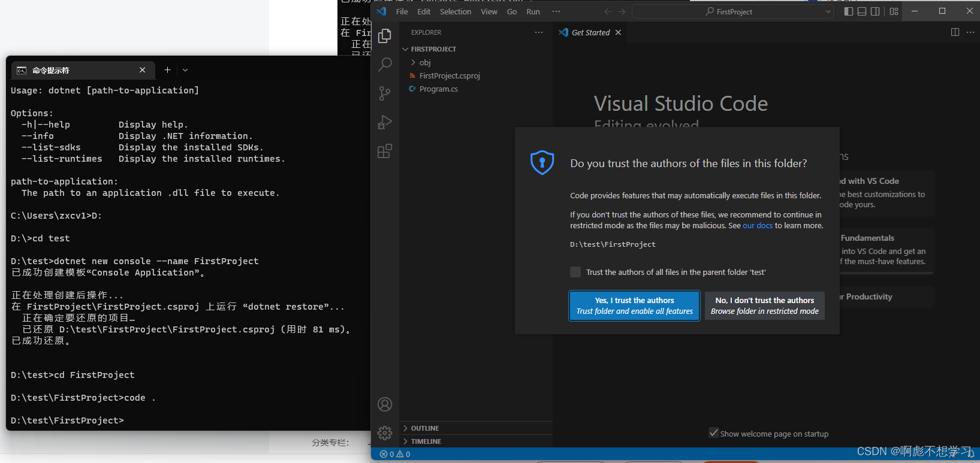Open the Edit menu
The width and height of the screenshot is (980, 463).
[424, 11]
